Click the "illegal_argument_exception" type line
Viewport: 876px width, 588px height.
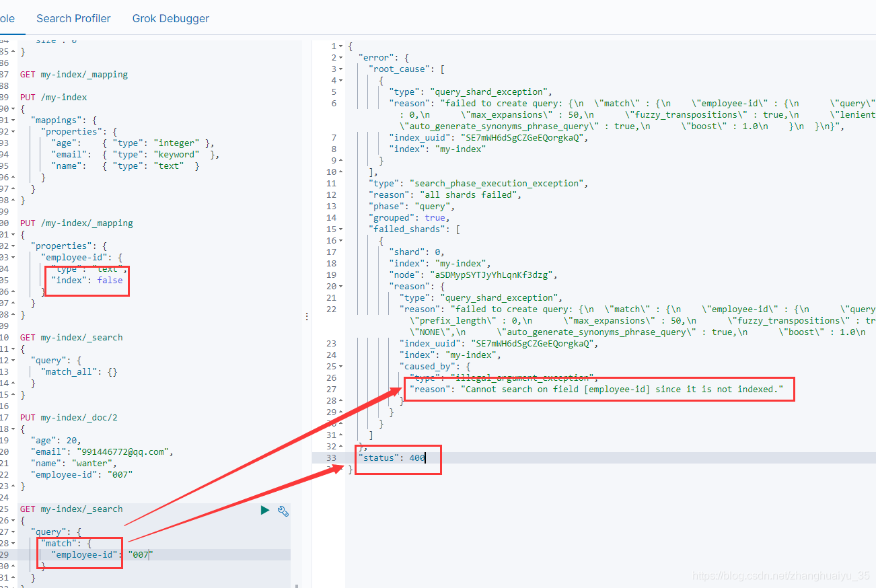point(503,377)
